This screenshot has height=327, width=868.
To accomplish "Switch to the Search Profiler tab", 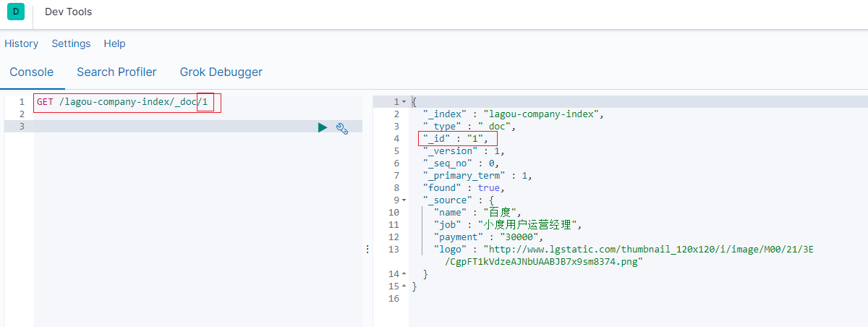I will pos(116,72).
